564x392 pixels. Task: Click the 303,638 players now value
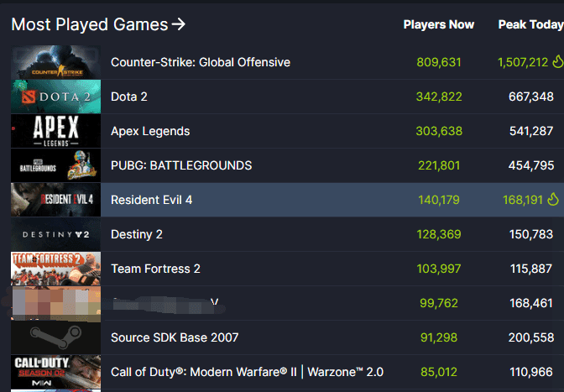(439, 131)
